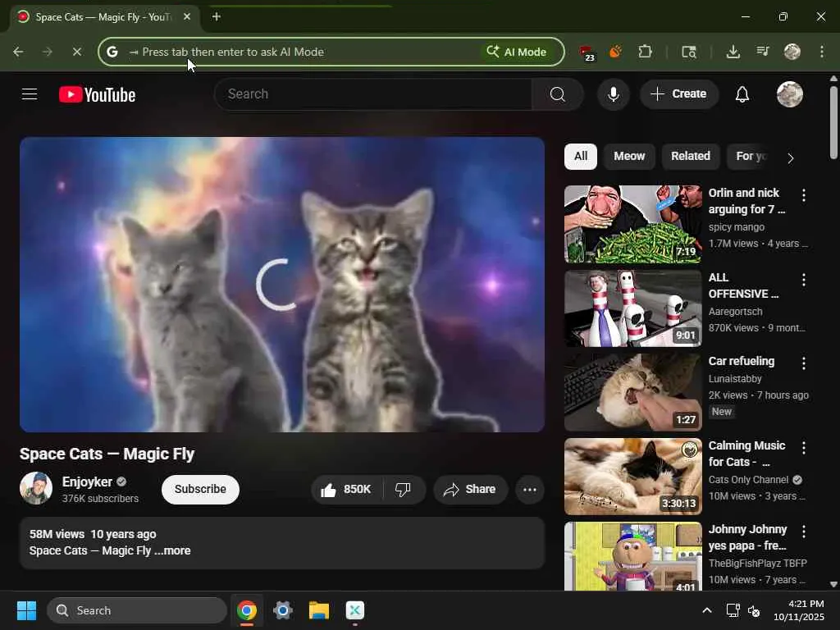Viewport: 840px width, 630px height.
Task: Close the Space Cats tab
Action: (x=187, y=16)
